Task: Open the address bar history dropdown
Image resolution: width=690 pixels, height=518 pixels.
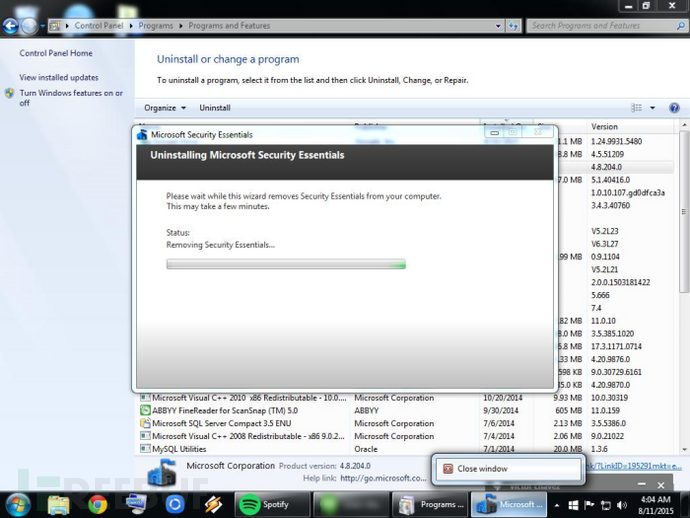Action: tap(498, 26)
